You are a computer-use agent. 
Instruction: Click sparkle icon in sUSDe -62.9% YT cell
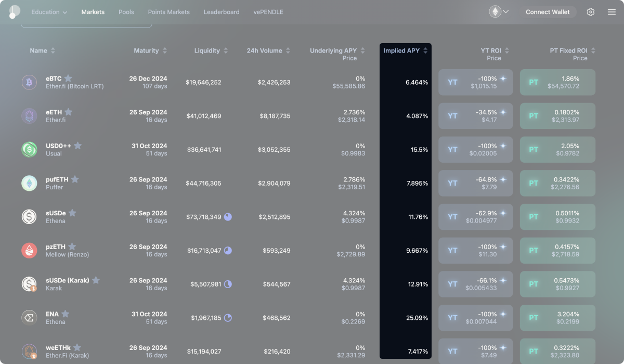pyautogui.click(x=503, y=213)
